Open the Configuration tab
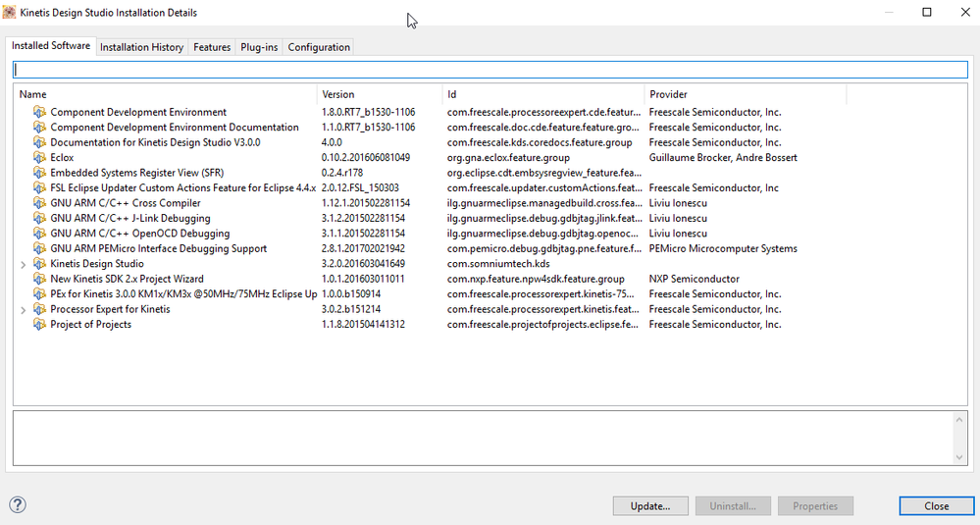The image size is (980, 525). pyautogui.click(x=319, y=47)
